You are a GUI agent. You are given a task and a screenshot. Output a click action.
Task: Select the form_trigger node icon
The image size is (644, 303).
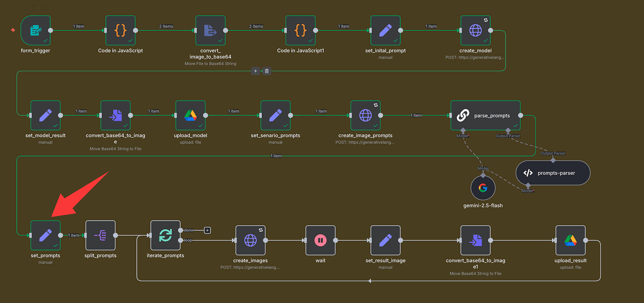click(35, 30)
